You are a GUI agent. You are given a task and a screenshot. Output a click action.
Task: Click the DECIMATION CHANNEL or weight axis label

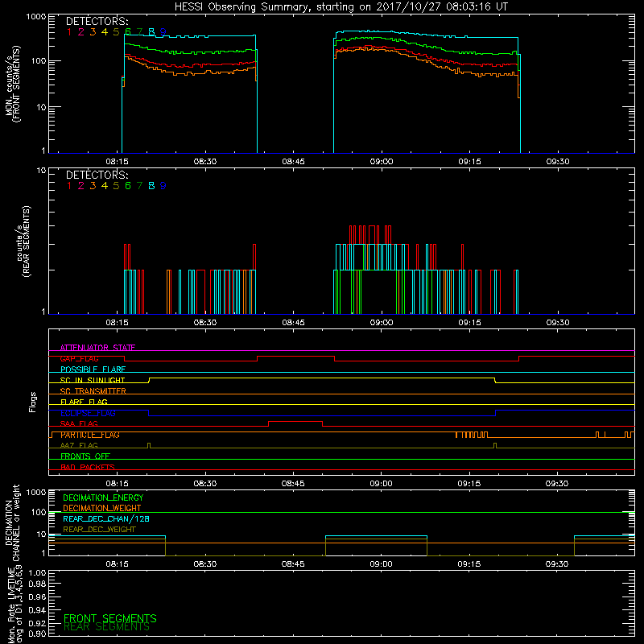[12, 522]
